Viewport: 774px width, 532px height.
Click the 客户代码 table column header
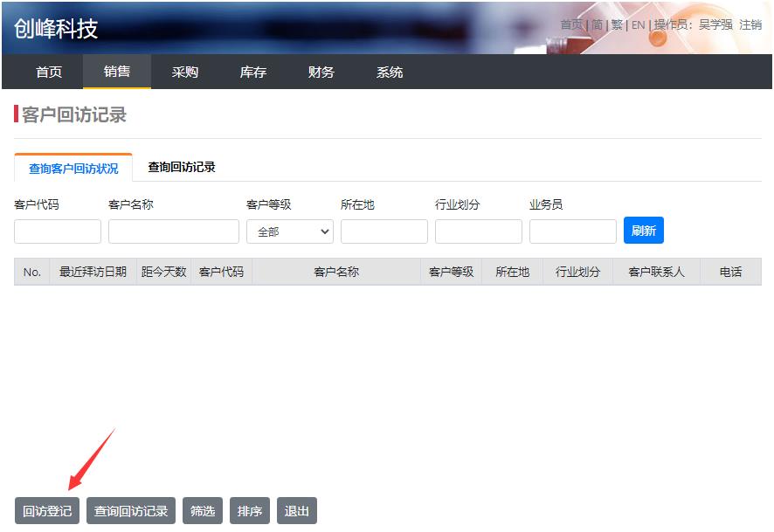[221, 272]
